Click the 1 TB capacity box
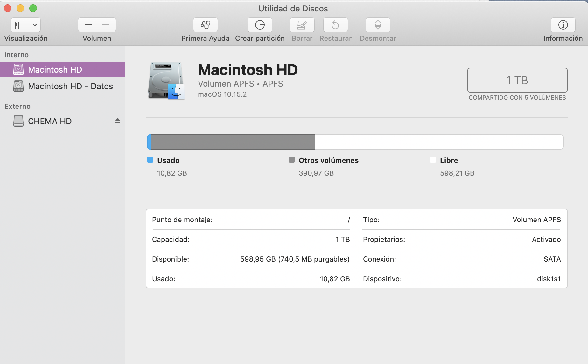Screen dimensions: 588x364 click(517, 80)
